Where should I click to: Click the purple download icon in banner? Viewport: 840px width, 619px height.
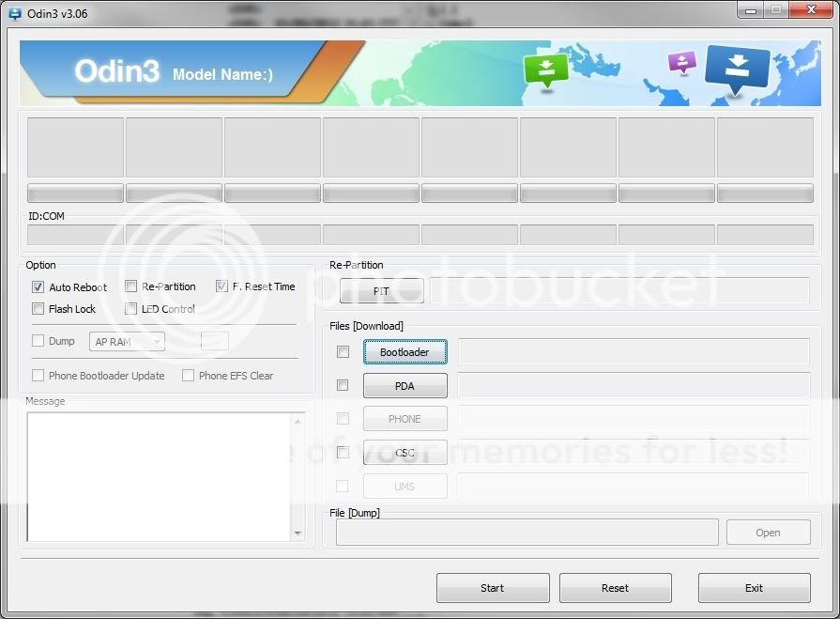682,62
